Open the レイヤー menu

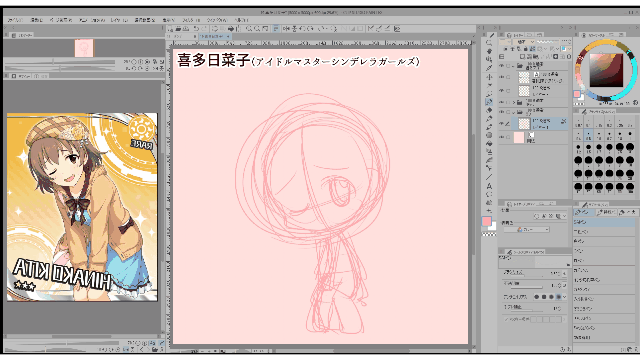pos(119,20)
